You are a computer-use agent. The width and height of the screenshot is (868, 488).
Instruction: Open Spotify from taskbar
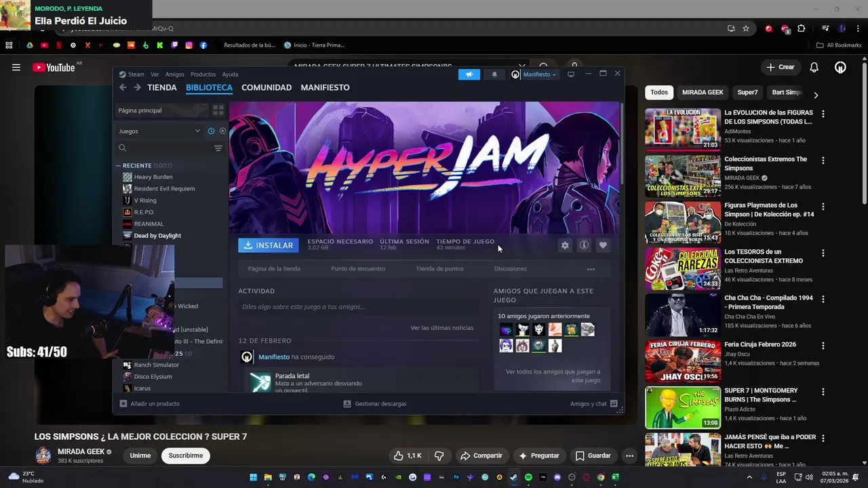click(528, 477)
